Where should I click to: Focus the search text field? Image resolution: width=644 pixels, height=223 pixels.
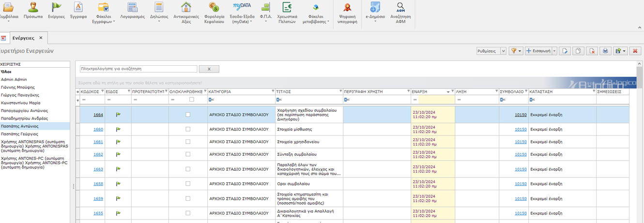[x=138, y=69]
